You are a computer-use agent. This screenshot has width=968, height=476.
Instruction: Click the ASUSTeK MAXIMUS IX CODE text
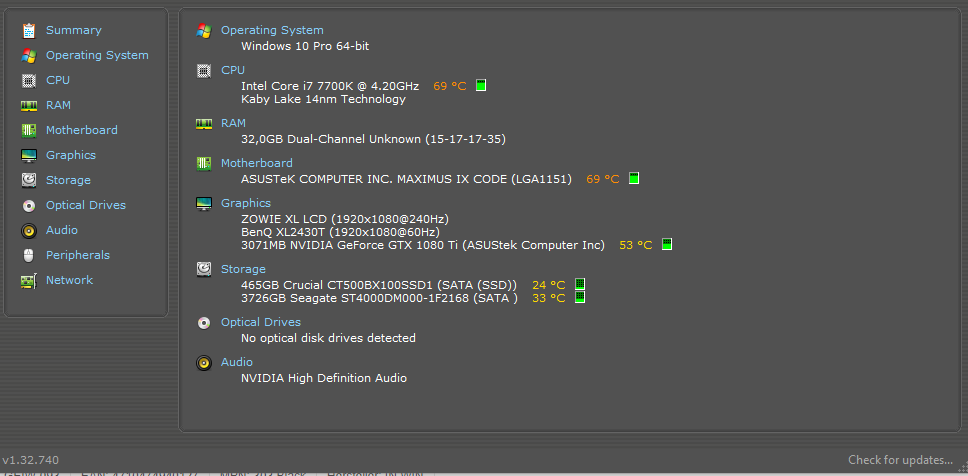(x=406, y=179)
